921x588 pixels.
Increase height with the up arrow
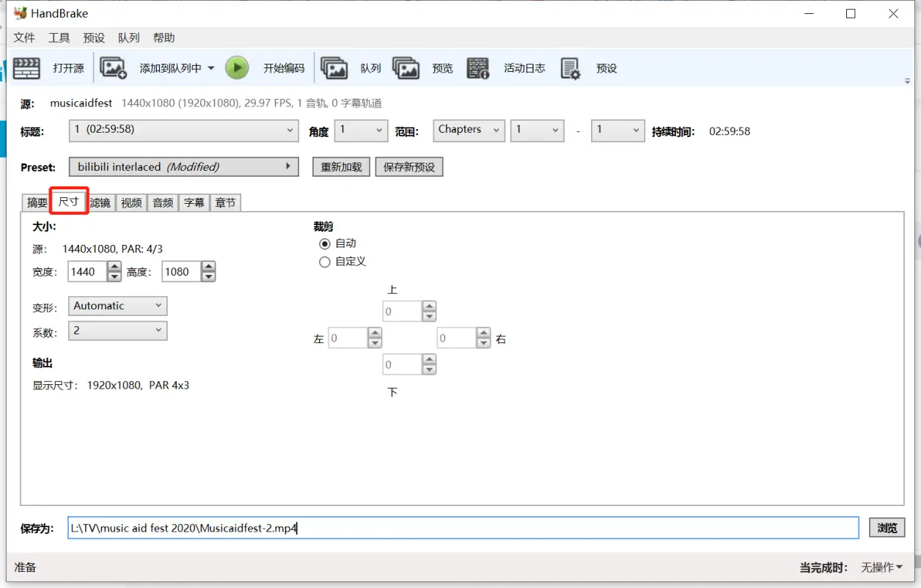pyautogui.click(x=209, y=267)
